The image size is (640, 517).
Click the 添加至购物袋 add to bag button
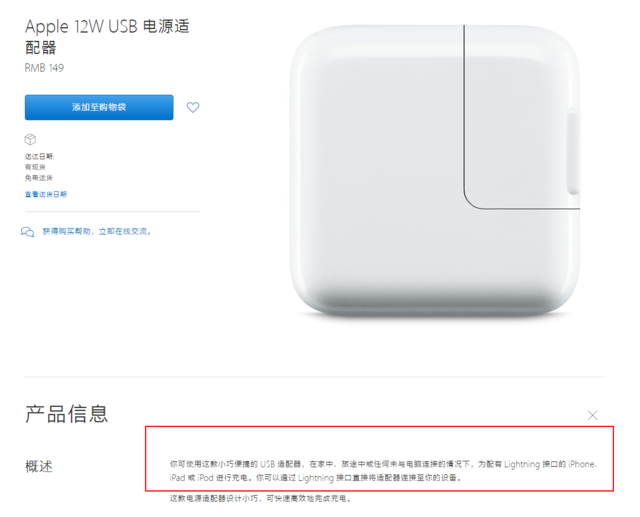pyautogui.click(x=99, y=107)
